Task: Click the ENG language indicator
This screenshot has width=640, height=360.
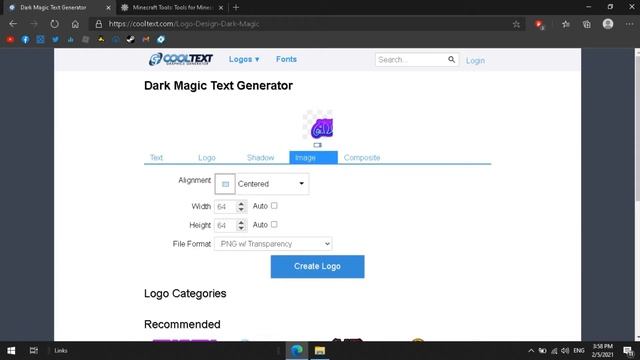Action: pos(579,351)
